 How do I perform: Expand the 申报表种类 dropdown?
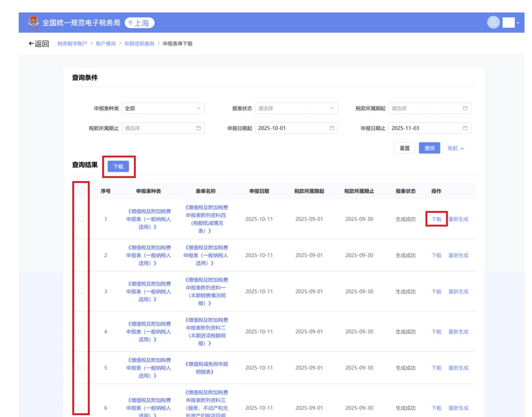163,108
